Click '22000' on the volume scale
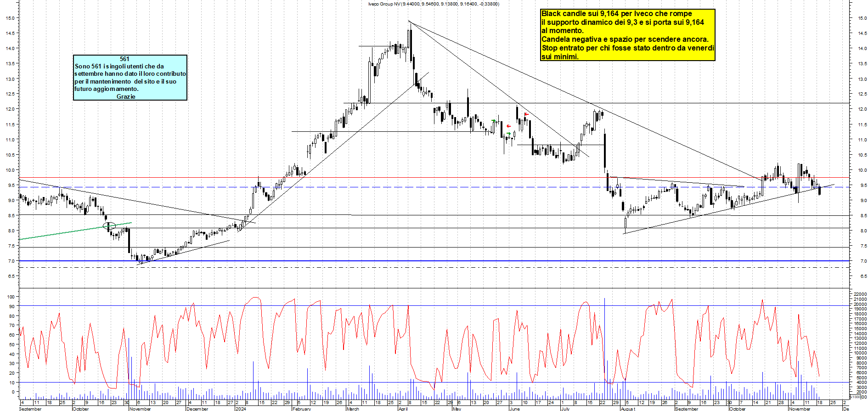Image resolution: width=868 pixels, height=411 pixels. tap(860, 294)
